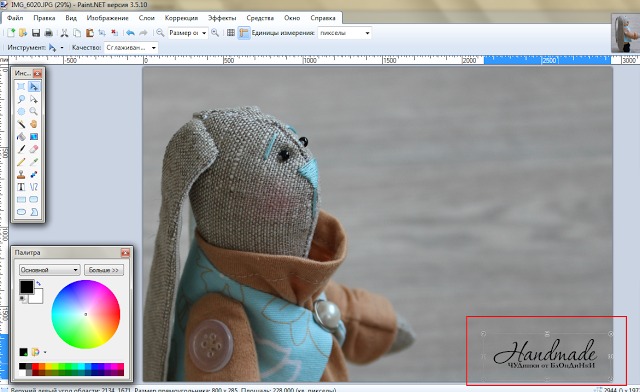The width and height of the screenshot is (640, 392).
Task: Select the Rounded Rectangle tool
Action: 34,200
